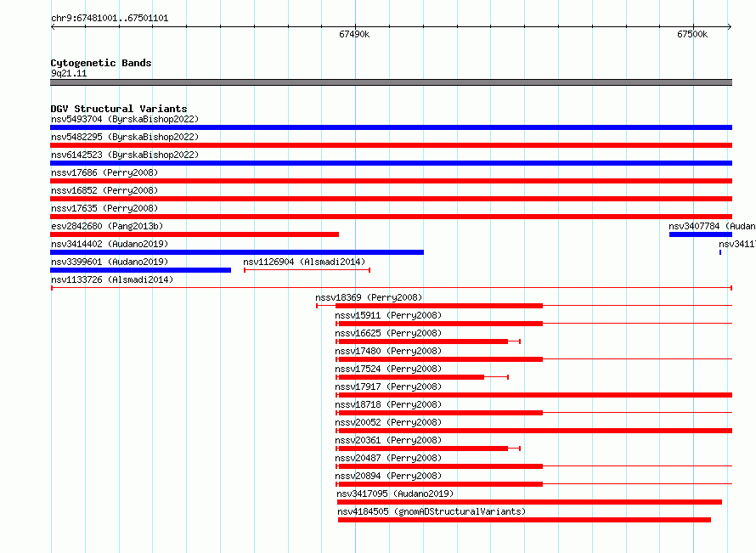Click the 9q21.11 band label
756x553 pixels.
(x=69, y=73)
